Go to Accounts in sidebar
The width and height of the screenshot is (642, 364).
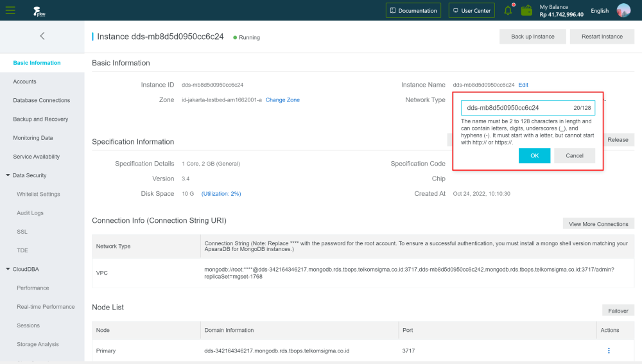pyautogui.click(x=24, y=82)
